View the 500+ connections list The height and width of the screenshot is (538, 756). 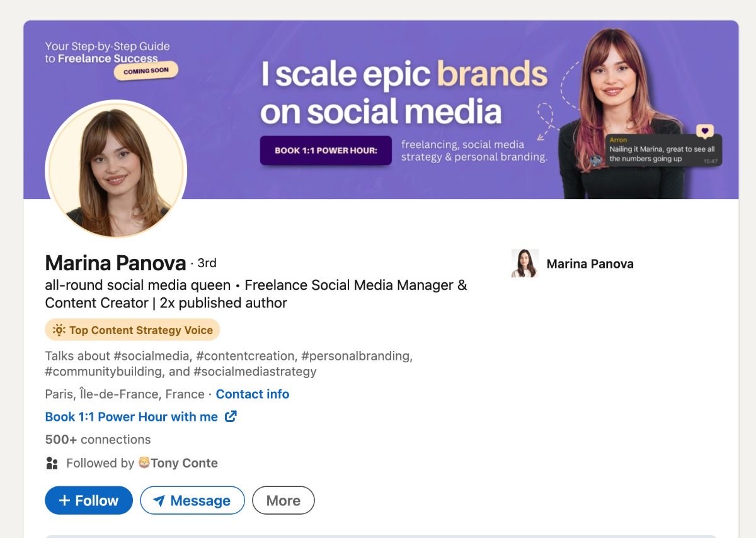[x=98, y=440]
